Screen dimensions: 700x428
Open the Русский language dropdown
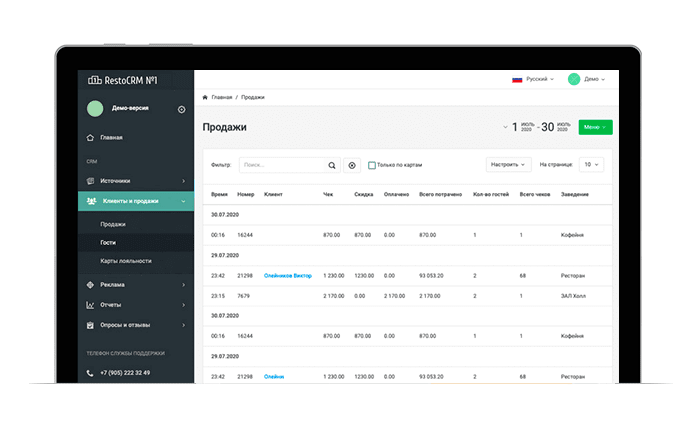pyautogui.click(x=540, y=79)
